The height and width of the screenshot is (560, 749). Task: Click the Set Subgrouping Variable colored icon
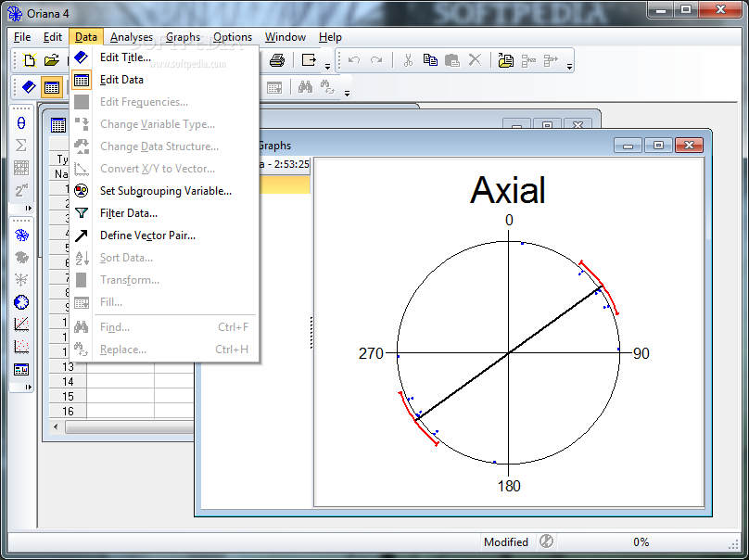pos(82,191)
